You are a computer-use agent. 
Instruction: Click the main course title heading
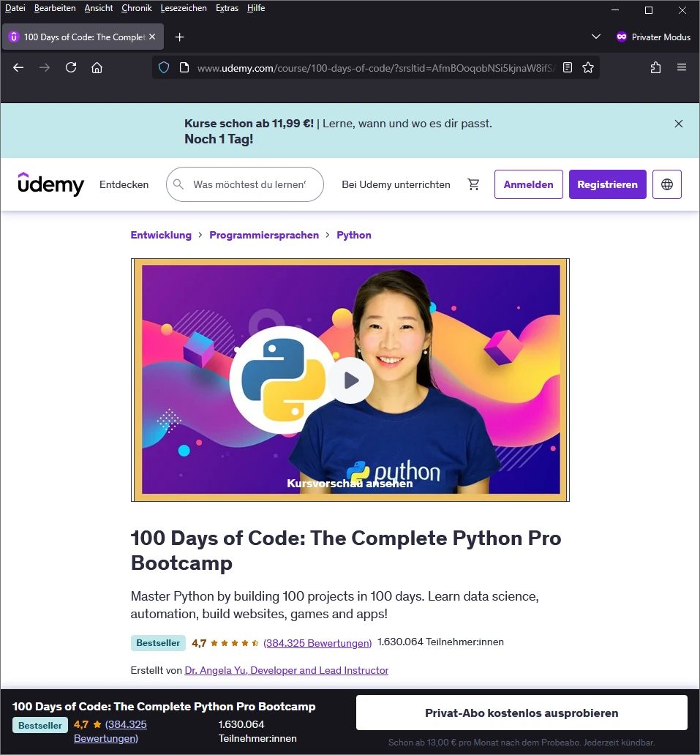[346, 550]
